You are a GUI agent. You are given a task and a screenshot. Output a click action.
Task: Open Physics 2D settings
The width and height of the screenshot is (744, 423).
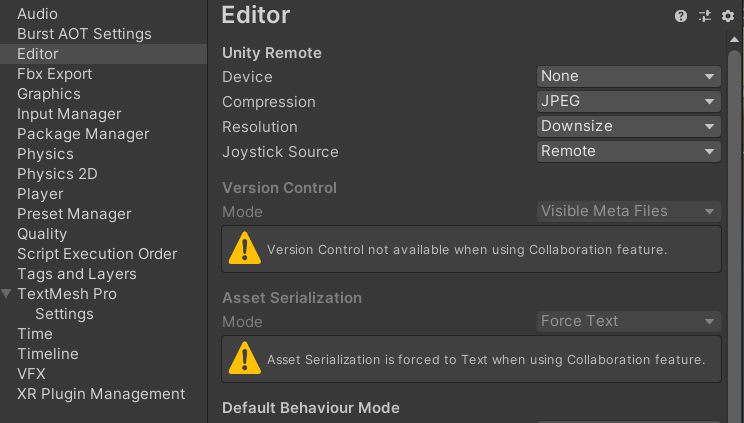57,174
